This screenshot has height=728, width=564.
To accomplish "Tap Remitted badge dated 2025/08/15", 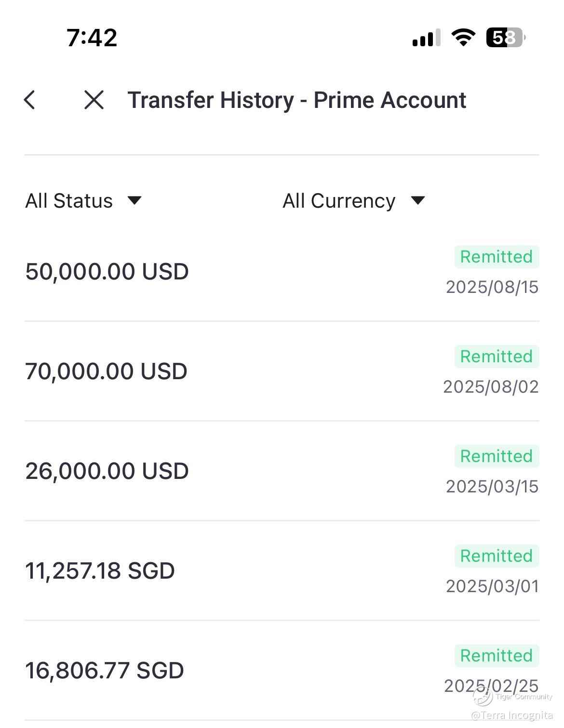I will (x=497, y=257).
